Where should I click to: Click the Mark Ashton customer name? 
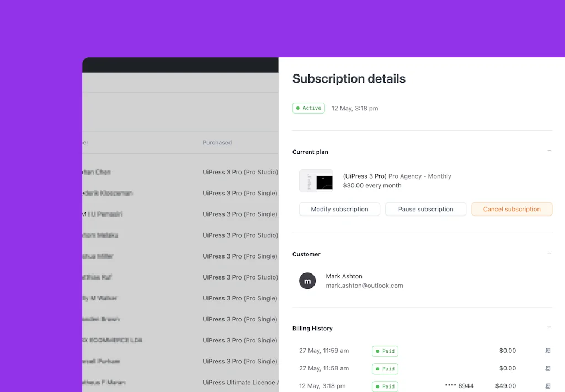(x=344, y=276)
